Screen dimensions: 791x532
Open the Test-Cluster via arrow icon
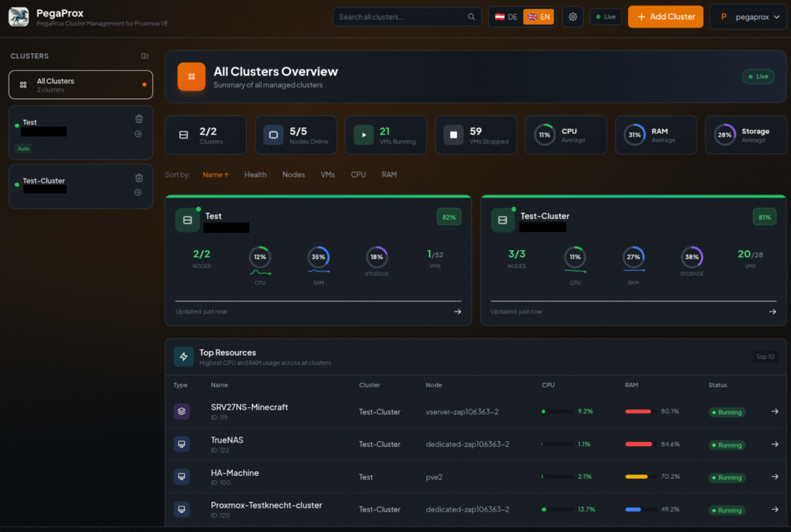tap(139, 193)
